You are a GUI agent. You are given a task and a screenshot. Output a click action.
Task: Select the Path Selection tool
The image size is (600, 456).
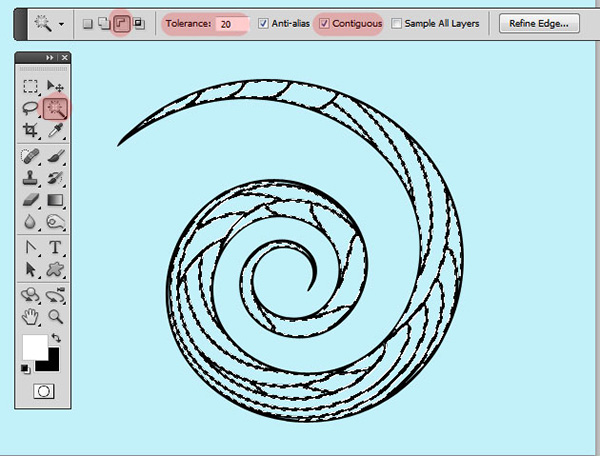pyautogui.click(x=30, y=269)
